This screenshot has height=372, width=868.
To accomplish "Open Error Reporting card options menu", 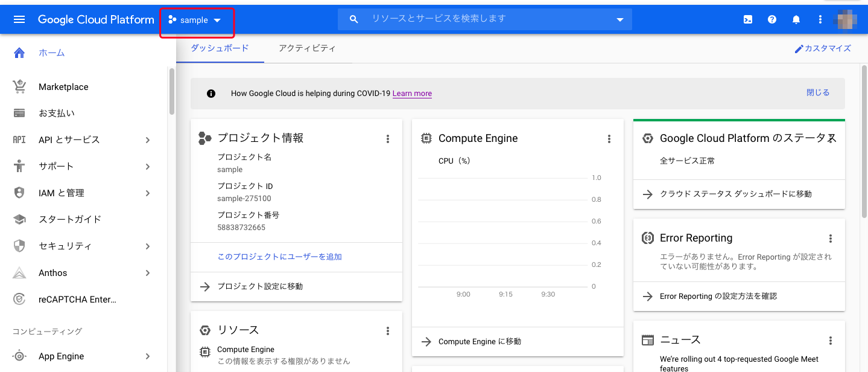I will [x=831, y=239].
